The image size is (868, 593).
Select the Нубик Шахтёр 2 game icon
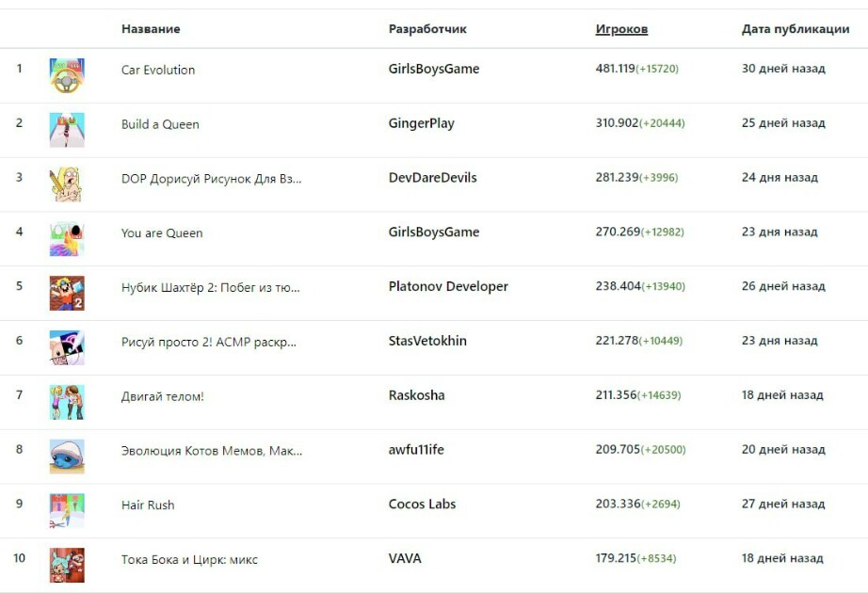67,293
